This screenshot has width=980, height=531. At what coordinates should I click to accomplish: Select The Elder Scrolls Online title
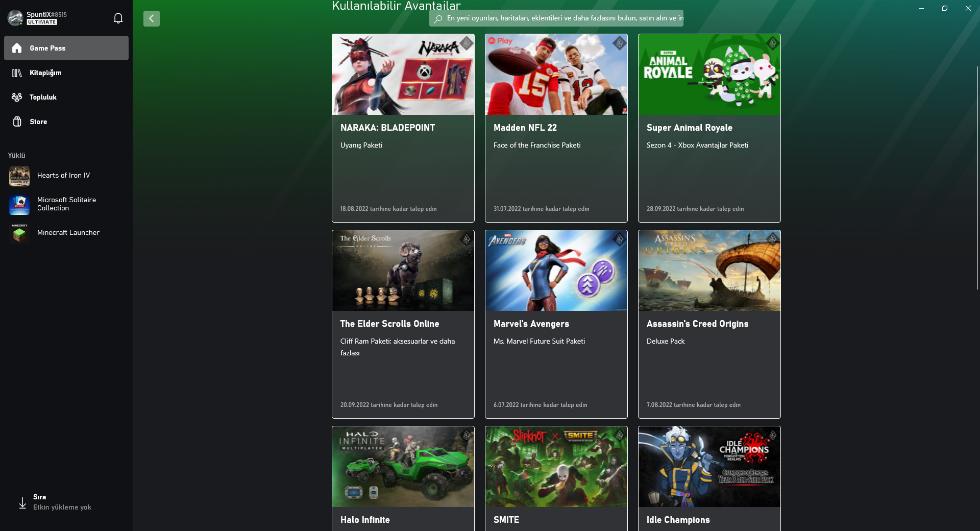pos(389,324)
